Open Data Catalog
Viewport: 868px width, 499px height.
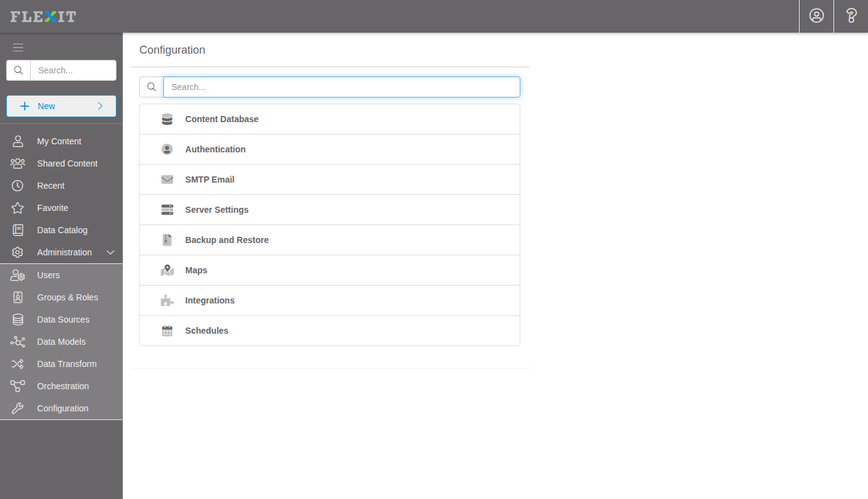(x=61, y=230)
